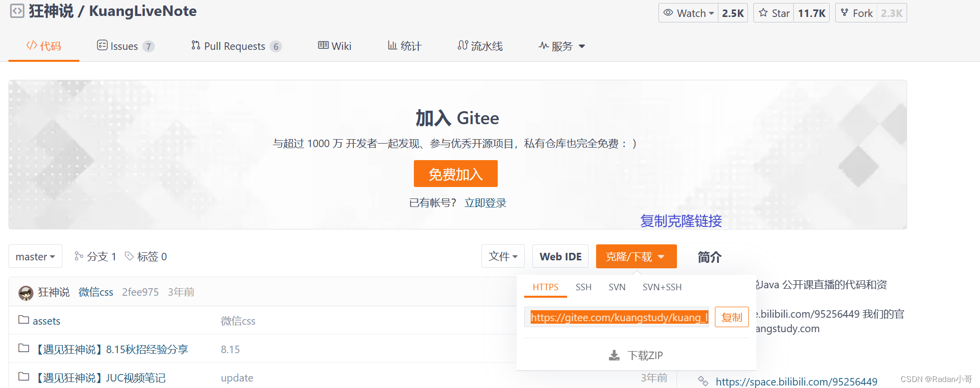This screenshot has width=980, height=388.
Task: Click the assets folder icon
Action: click(23, 320)
